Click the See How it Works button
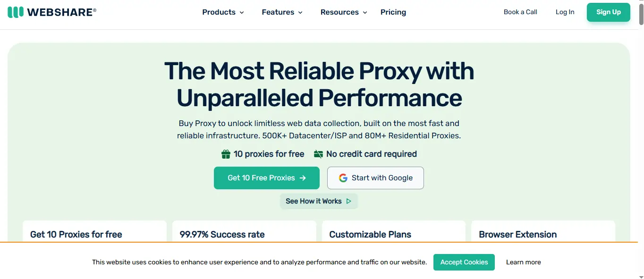The height and width of the screenshot is (279, 644). tap(314, 201)
